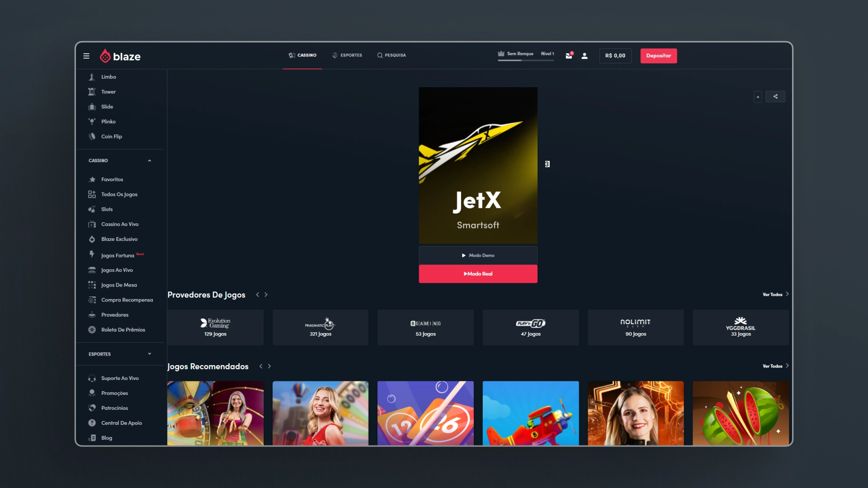
Task: Open the PESQUISA search tab
Action: 392,56
